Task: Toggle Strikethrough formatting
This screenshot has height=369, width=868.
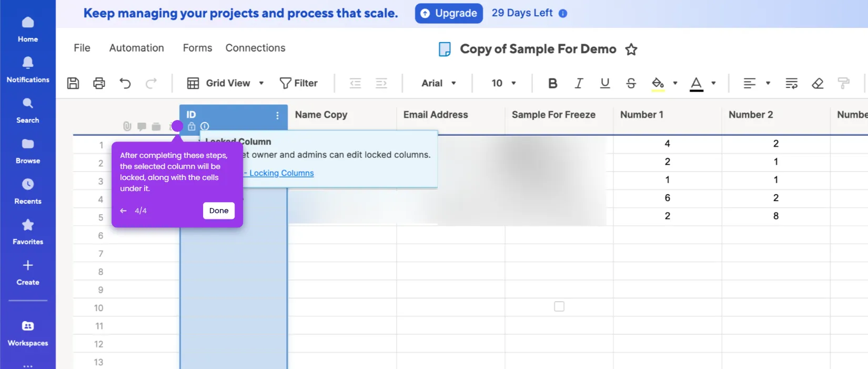Action: tap(631, 83)
